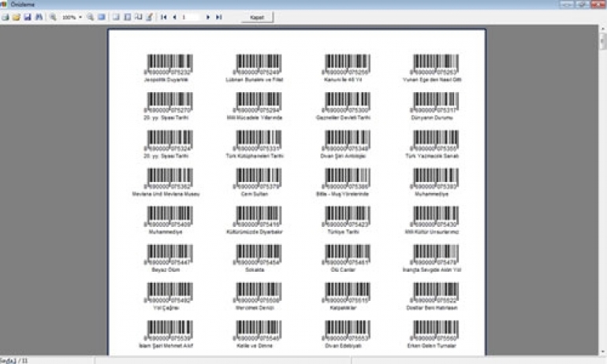Click the 'Kültürümüzde Diyarbakır' label
This screenshot has height=364, width=607.
coord(255,232)
